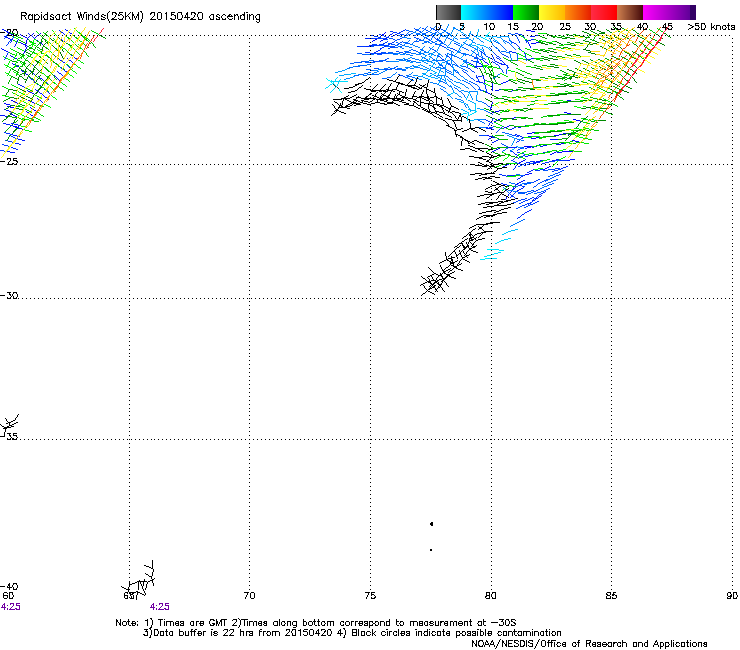The image size is (740, 650).
Task: Click the yellow 20-25 knots color segment
Action: [x=552, y=12]
